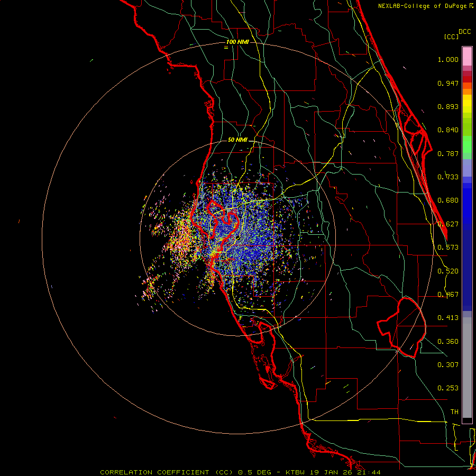Click the 21:44 timestamp
Screen dimensions: 476x476
[x=370, y=472]
